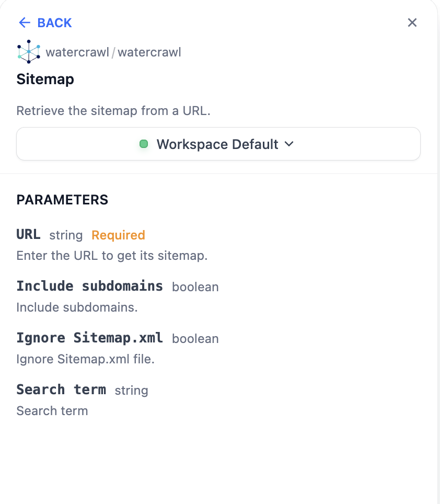Image resolution: width=440 pixels, height=504 pixels.
Task: Click the boolean type beside Include subdomains
Action: click(195, 287)
